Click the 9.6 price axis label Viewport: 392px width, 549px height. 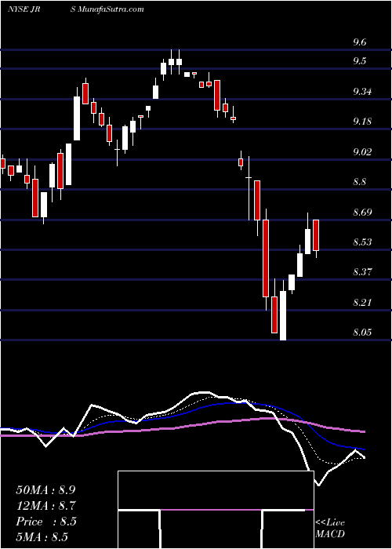360,42
